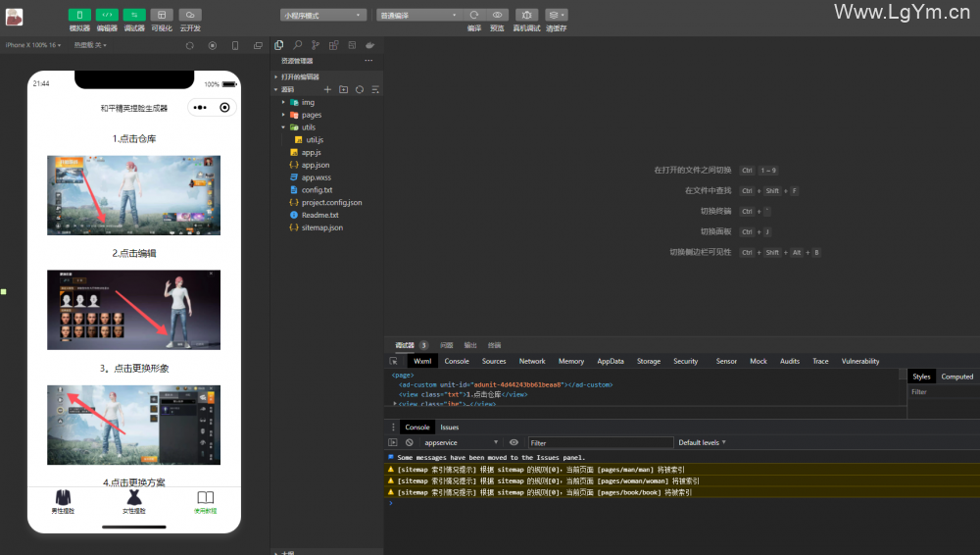This screenshot has height=555, width=980.
Task: Open the clear cache (清缓存) dropdown button
Action: coord(557,15)
